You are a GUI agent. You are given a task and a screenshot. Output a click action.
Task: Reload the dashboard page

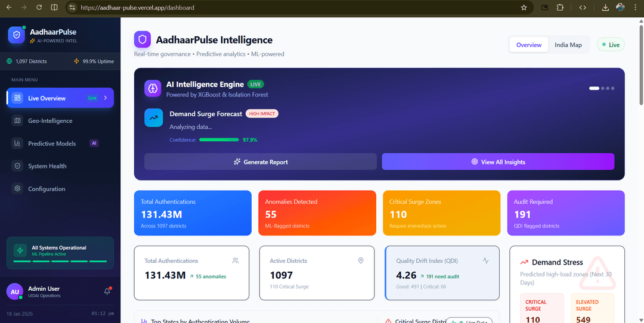pos(39,7)
